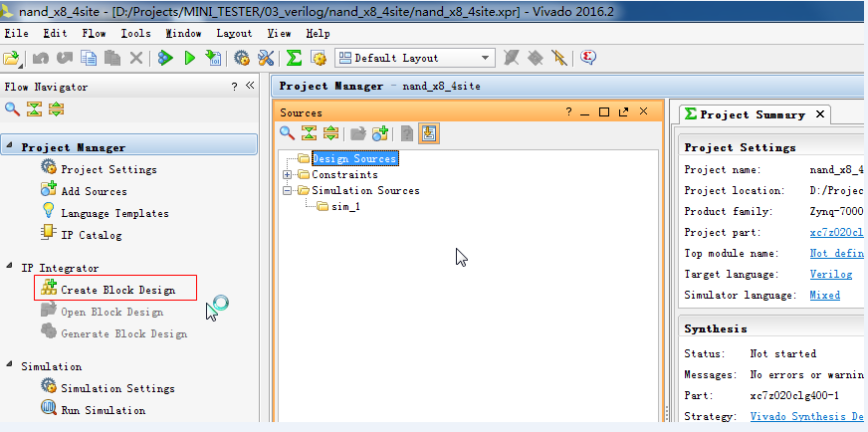Click the Add Sources icon in Sources toolbar
The height and width of the screenshot is (432, 868).
(x=379, y=133)
